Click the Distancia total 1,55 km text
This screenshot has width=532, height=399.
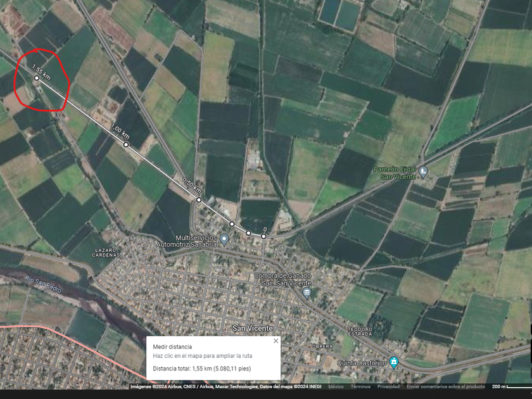coord(202,369)
